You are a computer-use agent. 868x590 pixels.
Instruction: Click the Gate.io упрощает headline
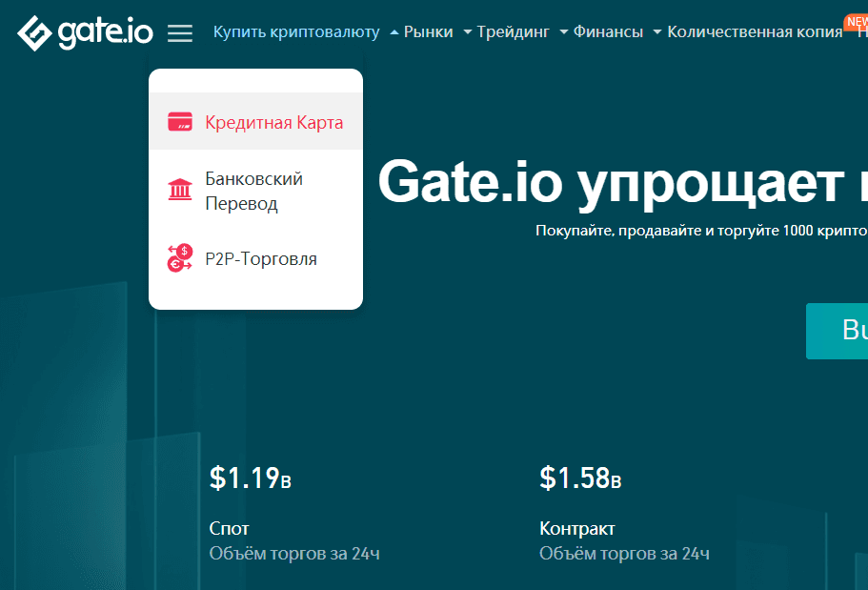(623, 185)
